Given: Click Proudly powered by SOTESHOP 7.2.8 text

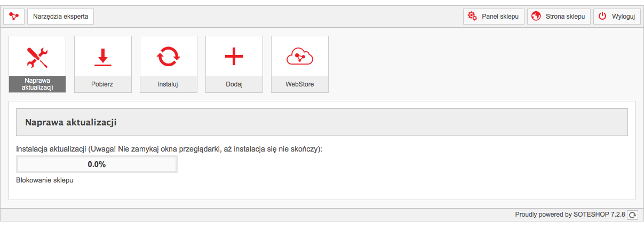Looking at the screenshot, I should tap(570, 215).
